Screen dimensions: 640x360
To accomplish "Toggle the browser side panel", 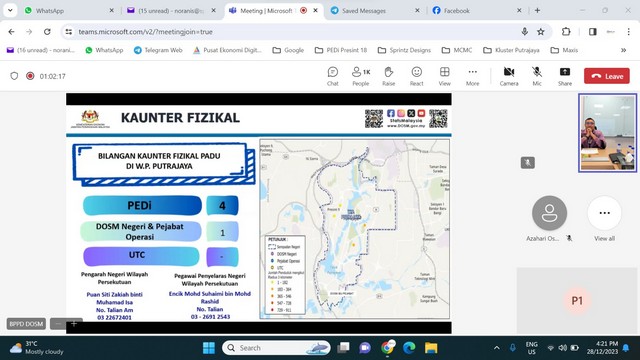I will 593,32.
